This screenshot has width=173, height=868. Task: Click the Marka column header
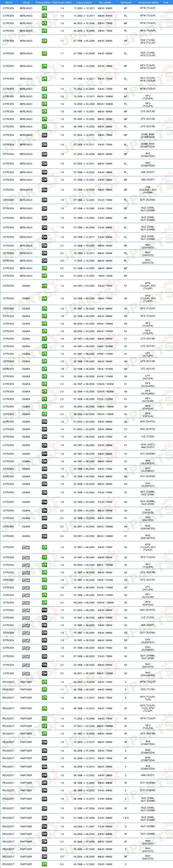pos(9,2)
